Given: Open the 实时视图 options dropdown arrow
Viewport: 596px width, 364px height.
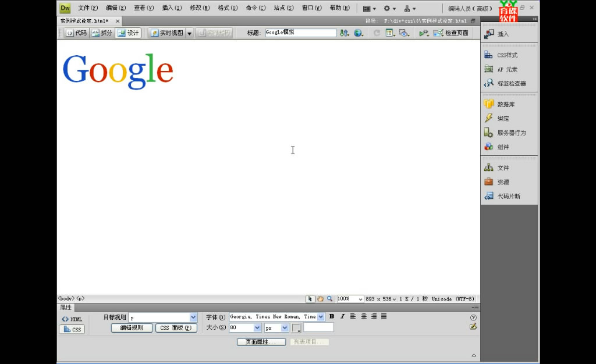Looking at the screenshot, I should point(189,33).
